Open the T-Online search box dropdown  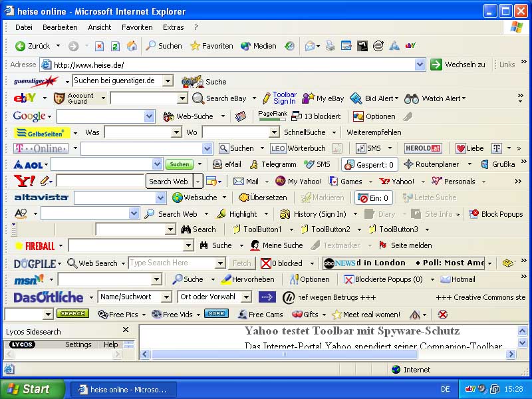(207, 148)
